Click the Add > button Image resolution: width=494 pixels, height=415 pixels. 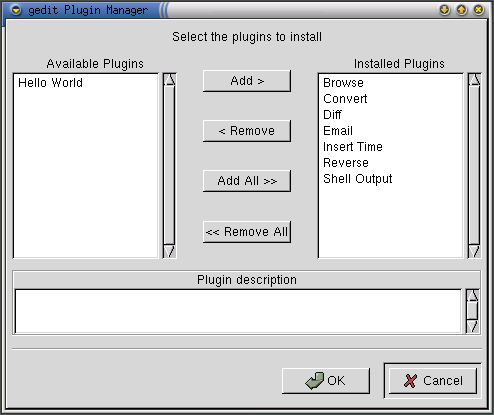point(247,81)
